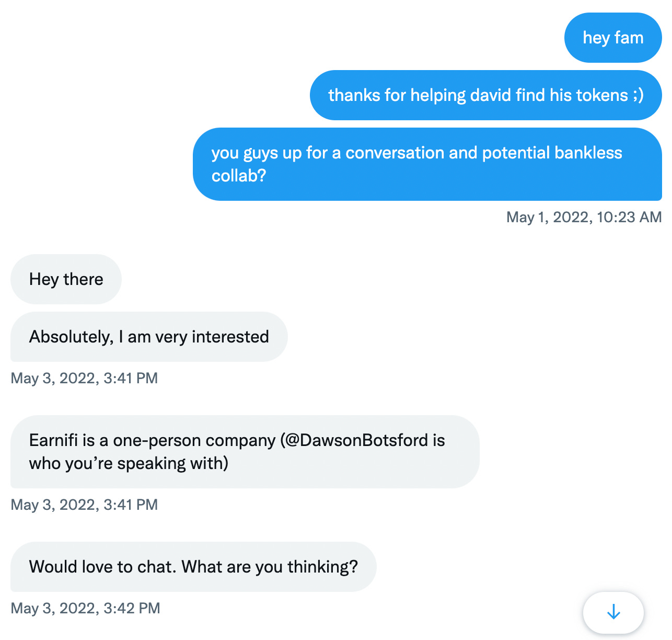
Task: Click the May 1, 2022, 10:23 AM timestamp
Action: tap(584, 217)
